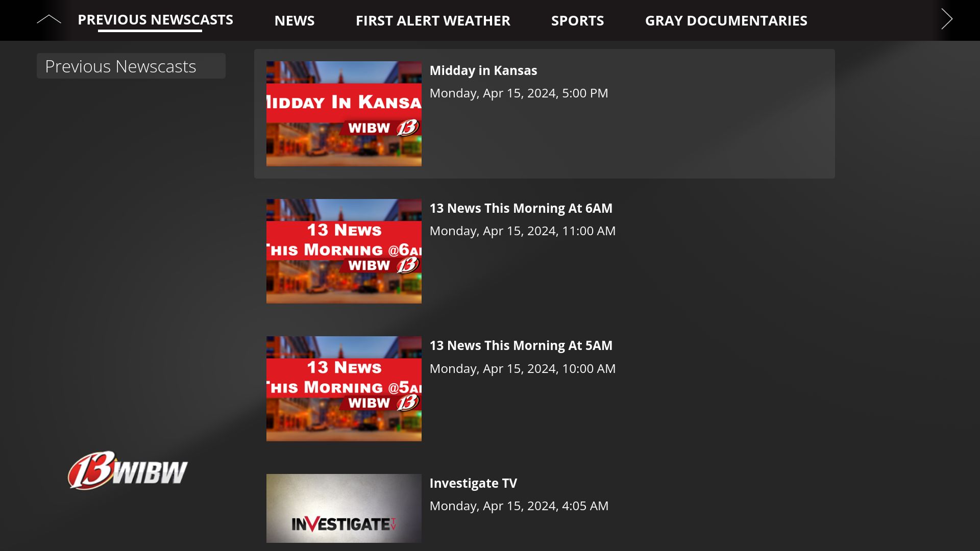Play the Midday in Kansas thumbnail
Image resolution: width=980 pixels, height=551 pixels.
click(x=344, y=114)
